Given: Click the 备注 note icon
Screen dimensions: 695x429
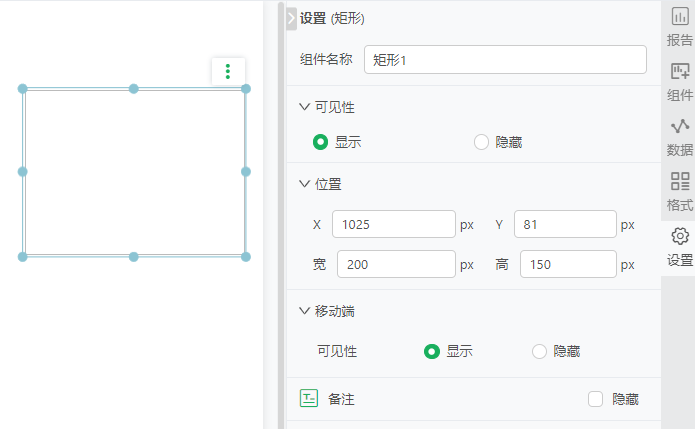Looking at the screenshot, I should [309, 399].
